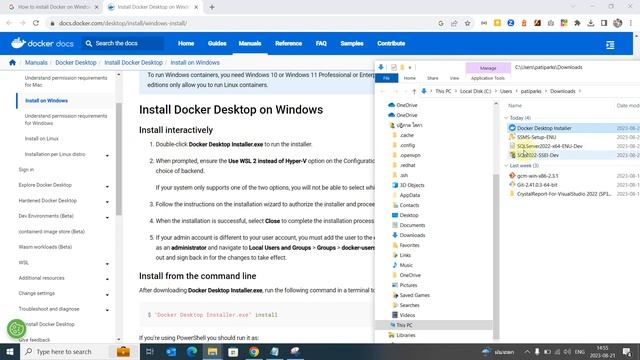Toggle the right sidebar menu icon
The height and width of the screenshot is (360, 640).
click(610, 45)
